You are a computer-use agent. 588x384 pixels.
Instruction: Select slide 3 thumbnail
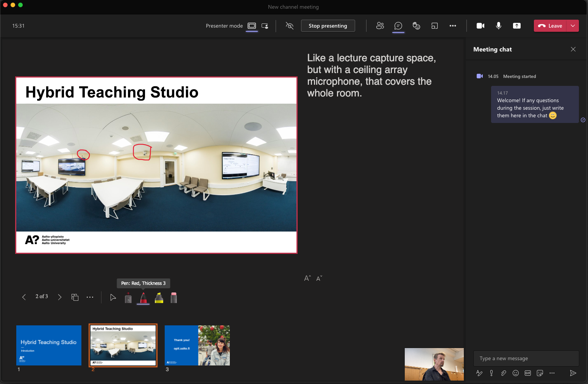pyautogui.click(x=197, y=345)
